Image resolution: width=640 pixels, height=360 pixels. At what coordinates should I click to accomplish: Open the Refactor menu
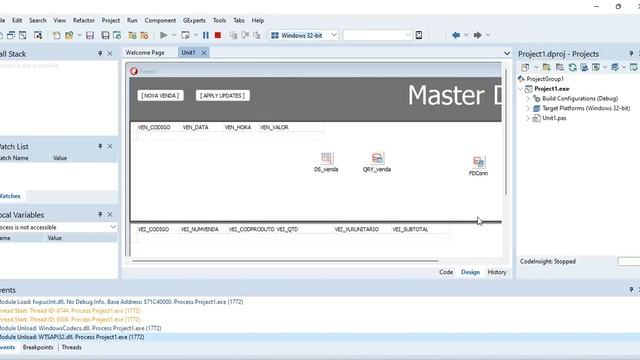click(x=84, y=20)
